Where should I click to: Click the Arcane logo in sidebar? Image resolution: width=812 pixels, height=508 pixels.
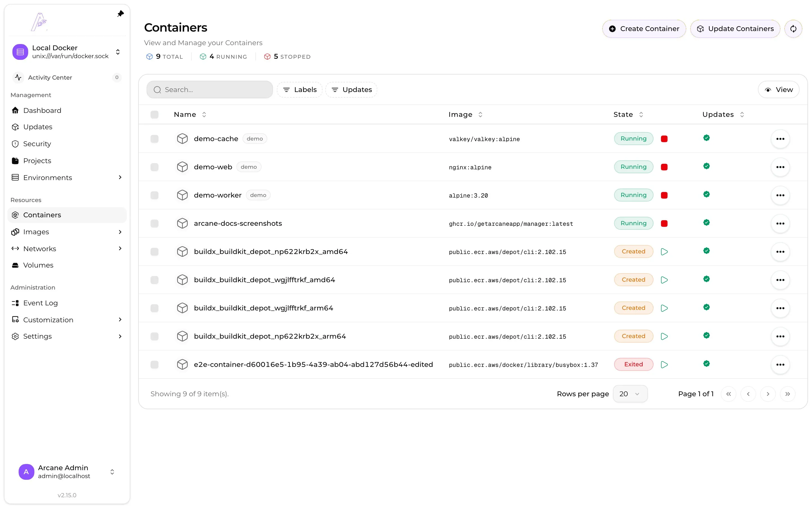39,22
